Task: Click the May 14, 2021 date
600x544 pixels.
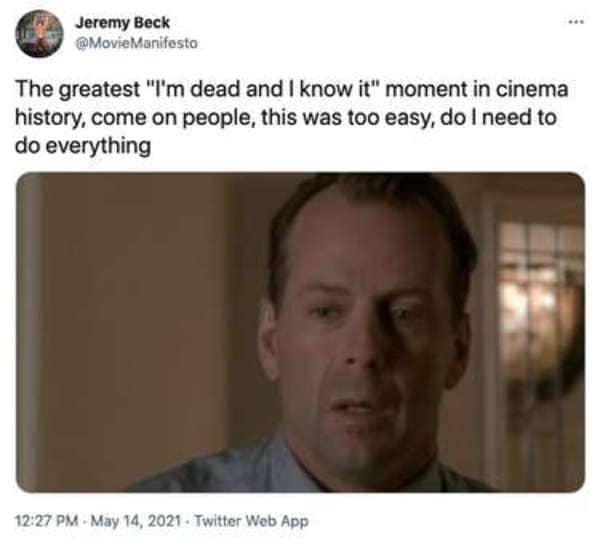Action: point(135,521)
